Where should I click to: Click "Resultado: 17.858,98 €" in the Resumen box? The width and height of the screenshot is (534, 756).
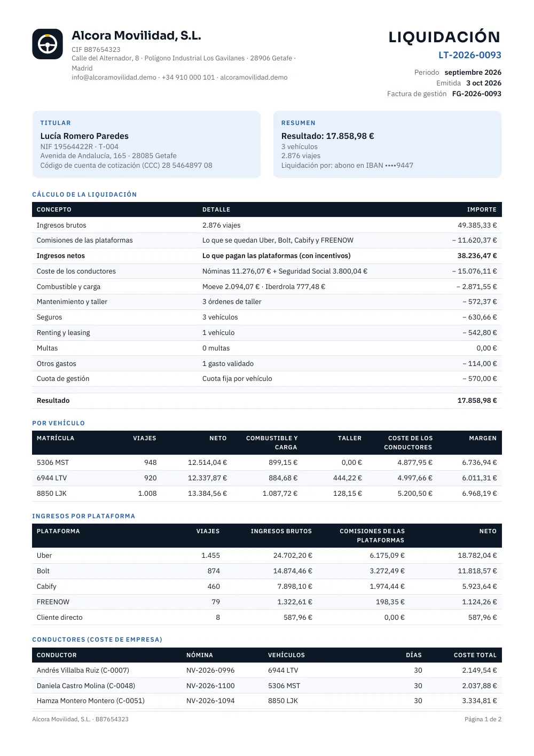pos(328,136)
